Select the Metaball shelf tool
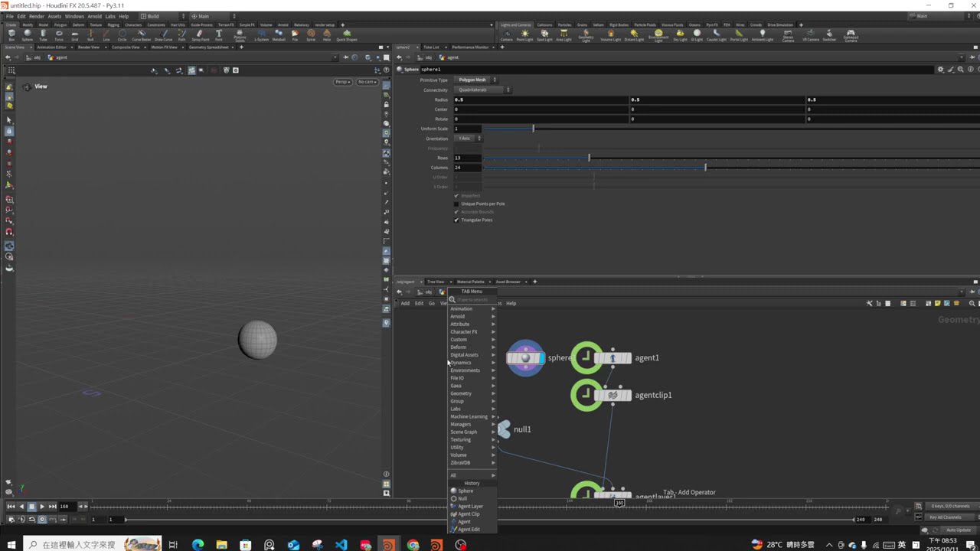The image size is (980, 551). pyautogui.click(x=279, y=35)
